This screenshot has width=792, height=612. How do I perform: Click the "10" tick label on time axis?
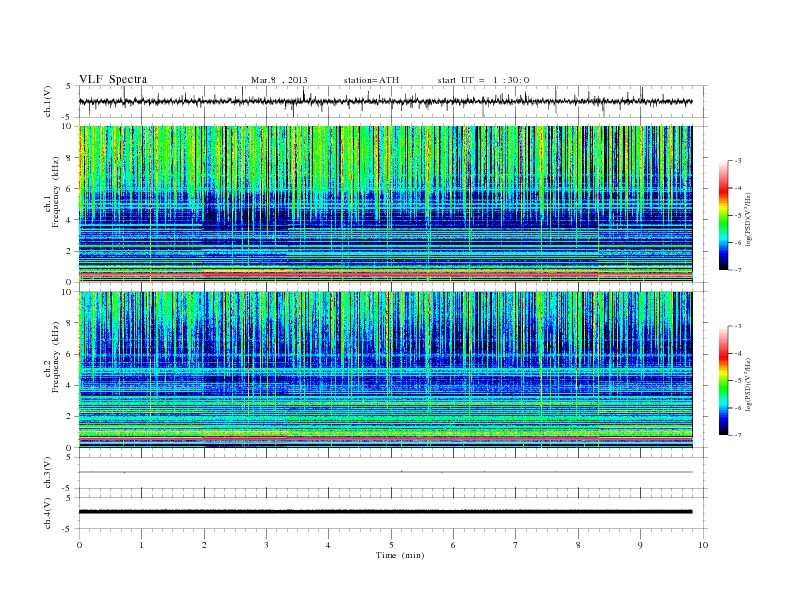click(703, 545)
